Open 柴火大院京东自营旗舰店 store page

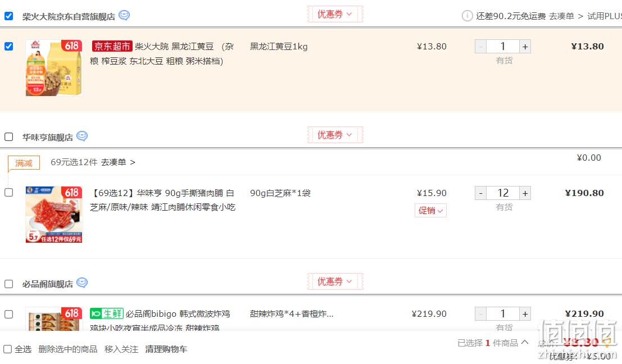click(69, 16)
